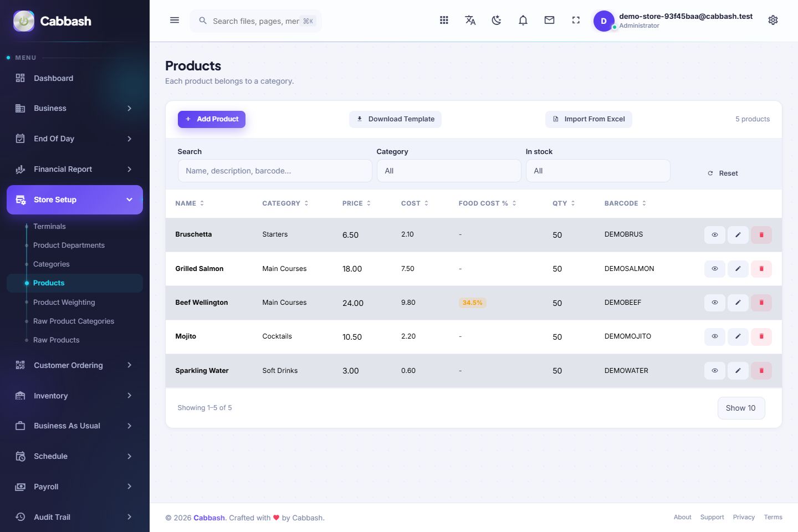
Task: Delete the Mojito product
Action: point(761,336)
